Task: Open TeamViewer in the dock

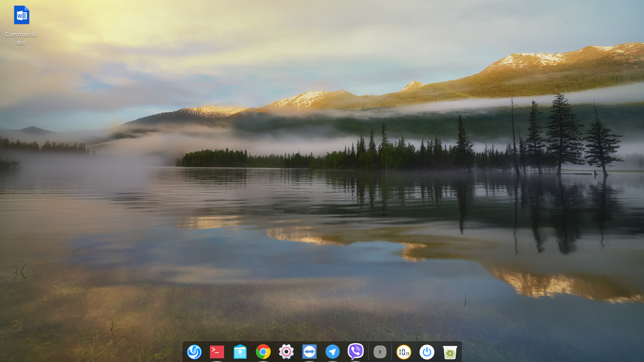Action: [309, 352]
